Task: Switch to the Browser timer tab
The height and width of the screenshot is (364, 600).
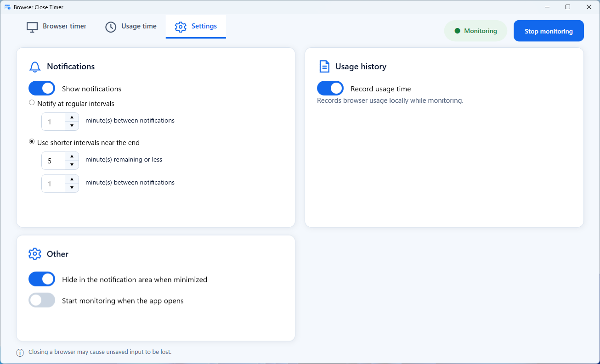Action: click(x=57, y=27)
